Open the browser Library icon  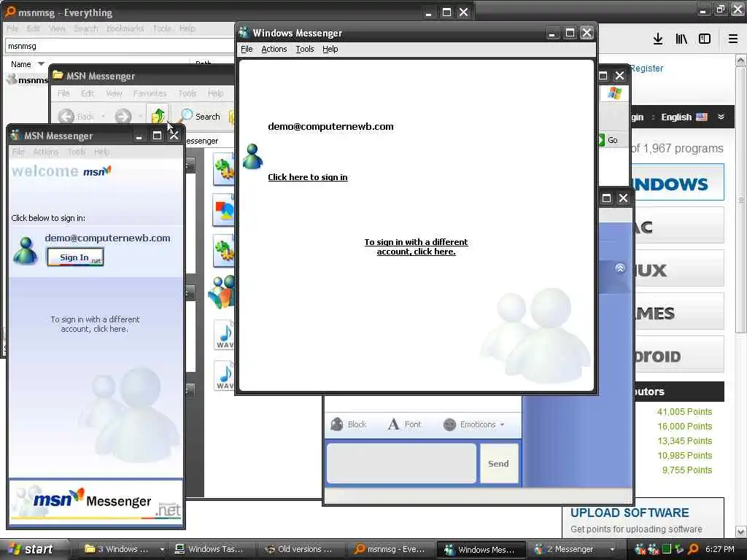(681, 39)
